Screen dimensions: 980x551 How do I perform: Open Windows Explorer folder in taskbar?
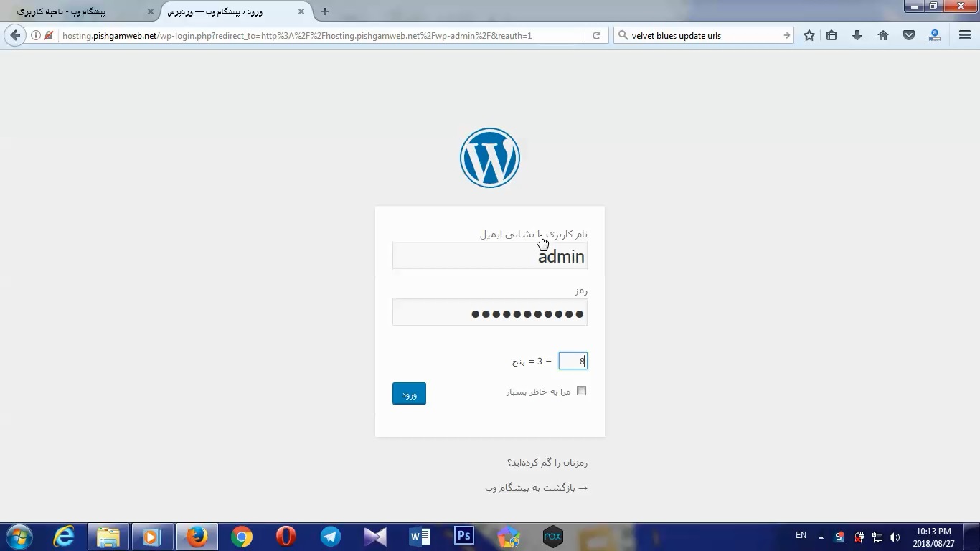pos(108,537)
